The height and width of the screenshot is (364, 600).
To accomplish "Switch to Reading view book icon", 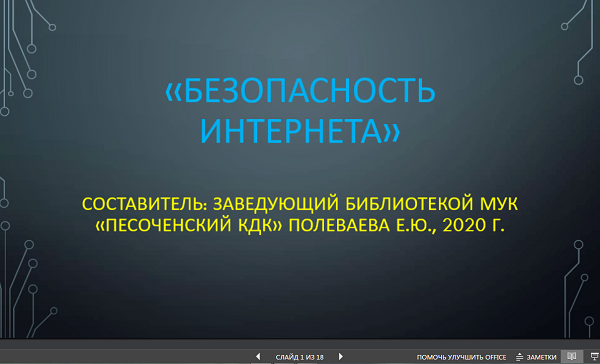I will (572, 356).
